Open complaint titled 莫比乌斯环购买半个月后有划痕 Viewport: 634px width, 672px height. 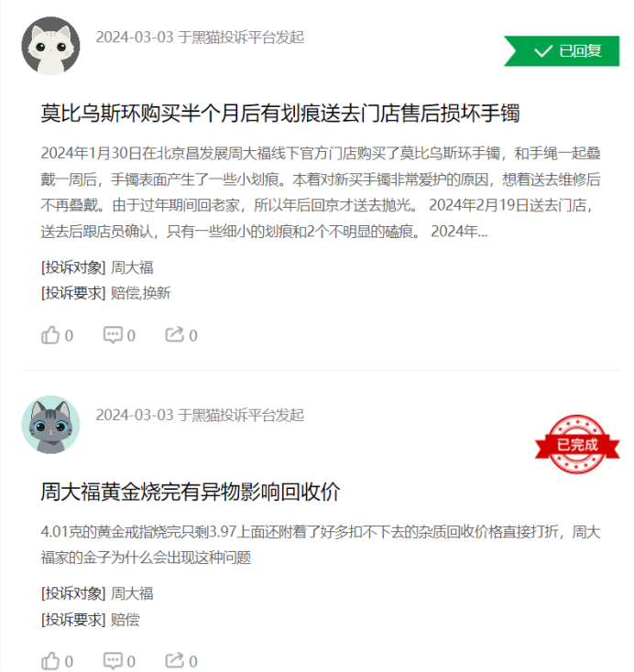click(x=280, y=114)
